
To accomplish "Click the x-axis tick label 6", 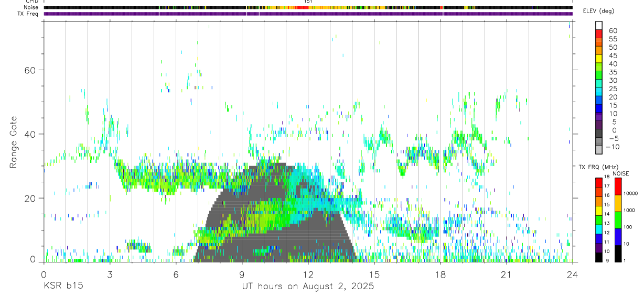I will pos(176,275).
